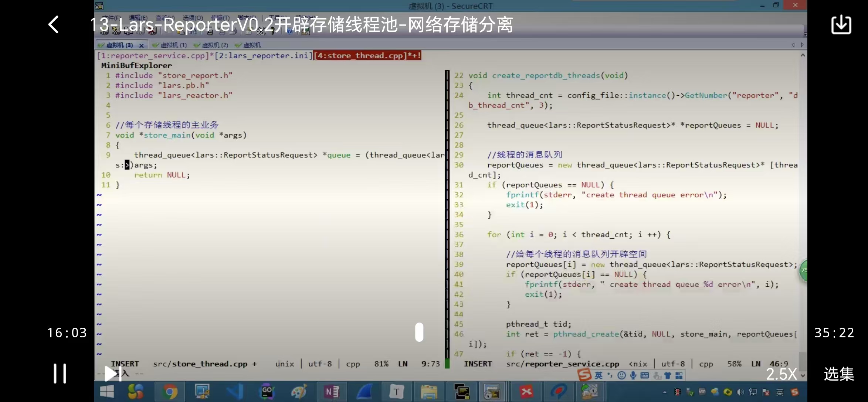
Task: Download the video with the download icon
Action: point(841,25)
